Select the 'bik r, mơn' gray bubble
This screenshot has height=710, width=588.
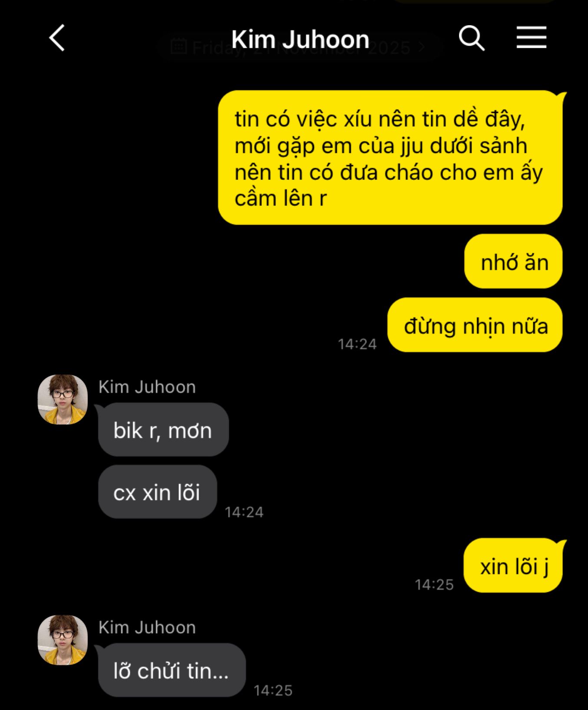tap(163, 429)
